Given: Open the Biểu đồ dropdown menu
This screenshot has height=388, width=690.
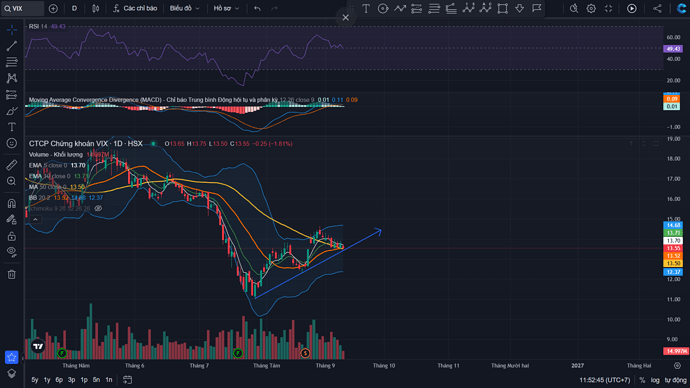Looking at the screenshot, I should point(184,8).
